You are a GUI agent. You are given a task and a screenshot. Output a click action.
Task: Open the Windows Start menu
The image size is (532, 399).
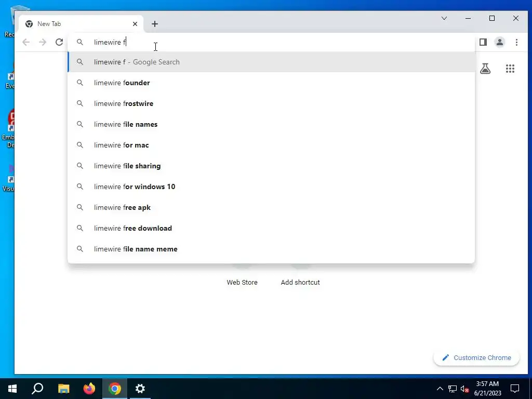click(x=12, y=389)
